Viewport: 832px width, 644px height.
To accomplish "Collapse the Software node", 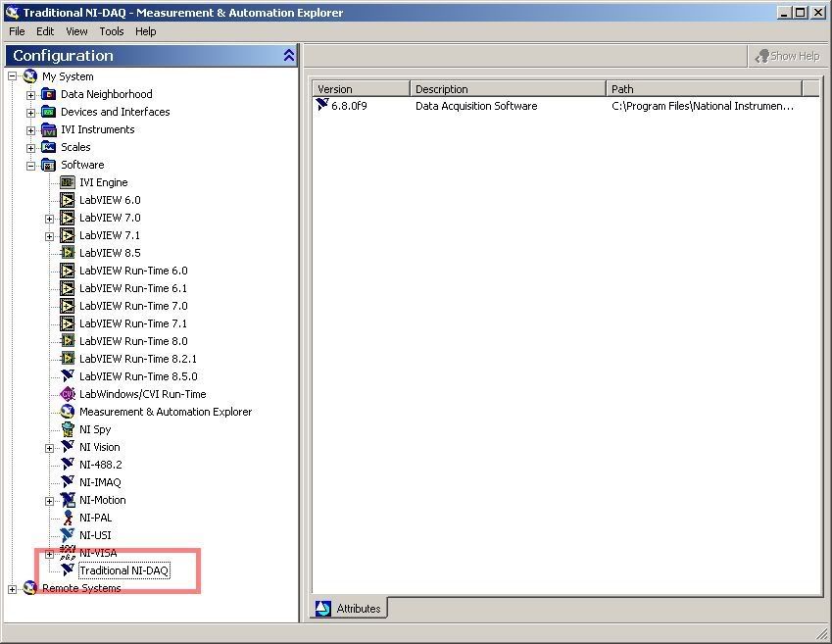I will point(30,166).
